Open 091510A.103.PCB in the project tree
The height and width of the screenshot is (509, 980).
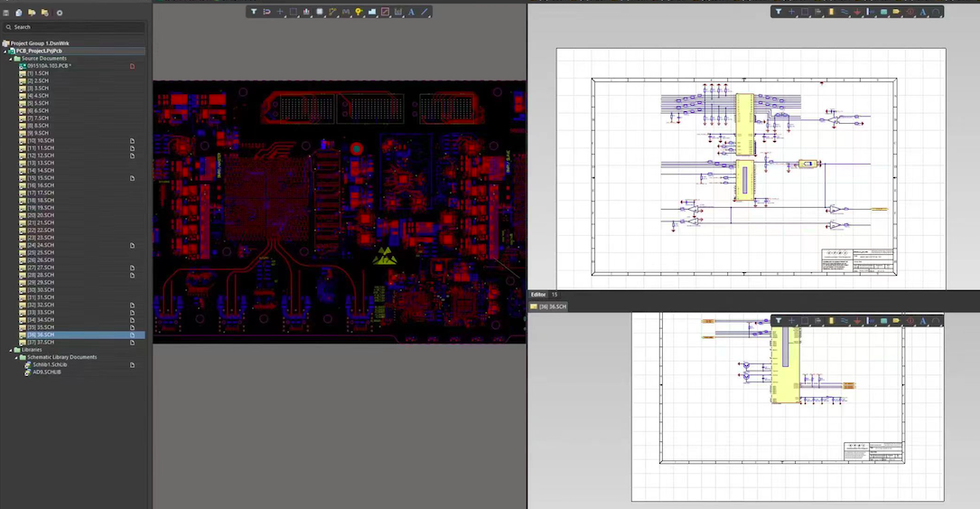click(x=49, y=66)
